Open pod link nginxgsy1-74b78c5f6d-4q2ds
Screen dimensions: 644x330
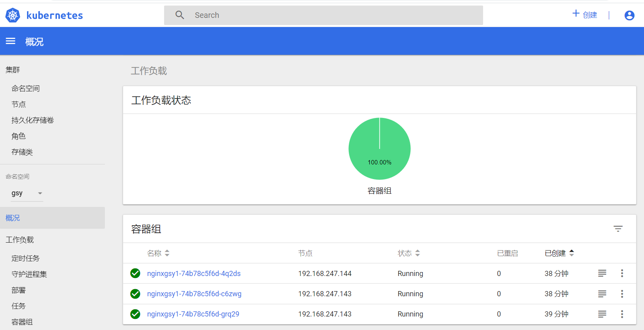click(194, 274)
